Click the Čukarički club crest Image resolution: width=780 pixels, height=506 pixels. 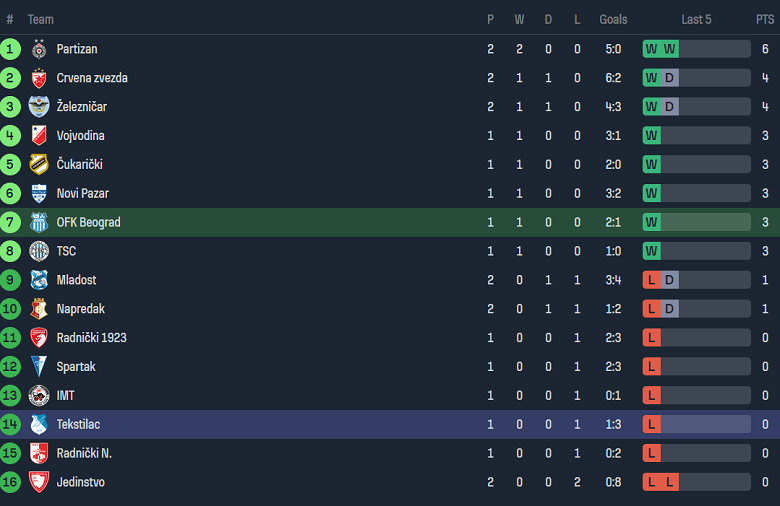pos(39,165)
